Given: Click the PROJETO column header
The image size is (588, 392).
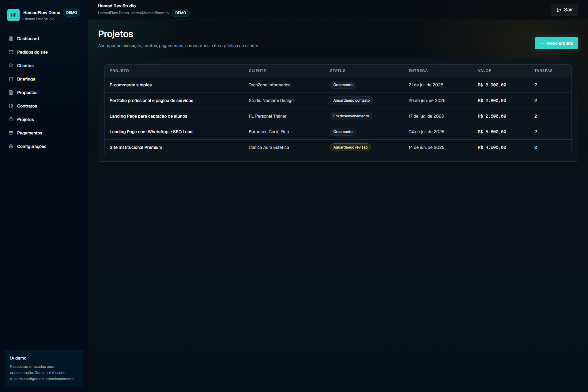Looking at the screenshot, I should pos(119,71).
